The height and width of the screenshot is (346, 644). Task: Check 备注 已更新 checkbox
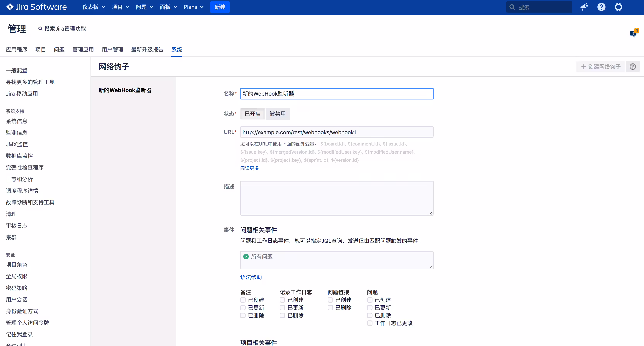243,307
